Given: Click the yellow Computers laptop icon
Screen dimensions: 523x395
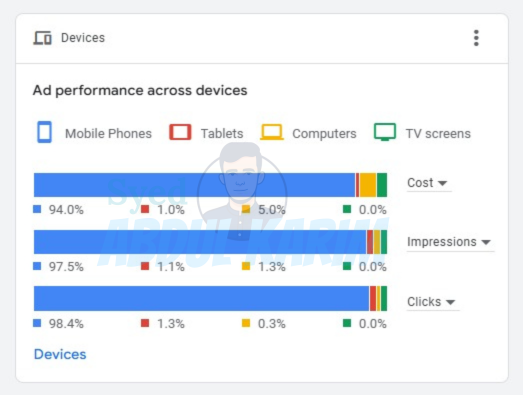Looking at the screenshot, I should (272, 132).
